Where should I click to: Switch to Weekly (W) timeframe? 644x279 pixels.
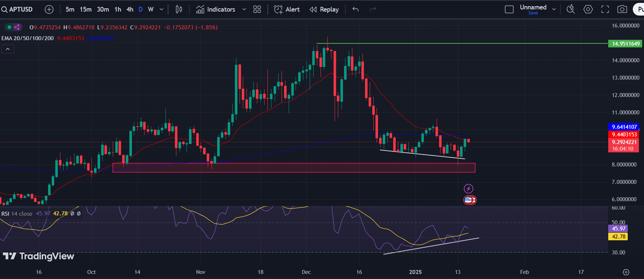pos(151,9)
